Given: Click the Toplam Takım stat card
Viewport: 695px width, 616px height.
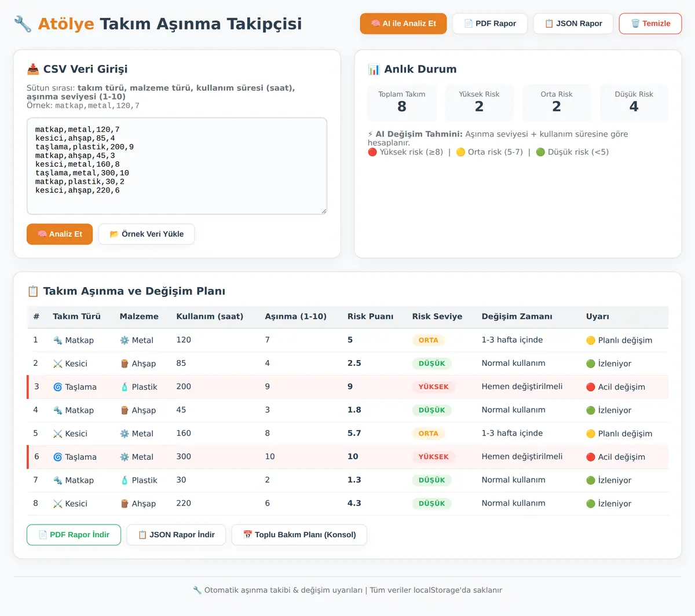Looking at the screenshot, I should (x=402, y=102).
